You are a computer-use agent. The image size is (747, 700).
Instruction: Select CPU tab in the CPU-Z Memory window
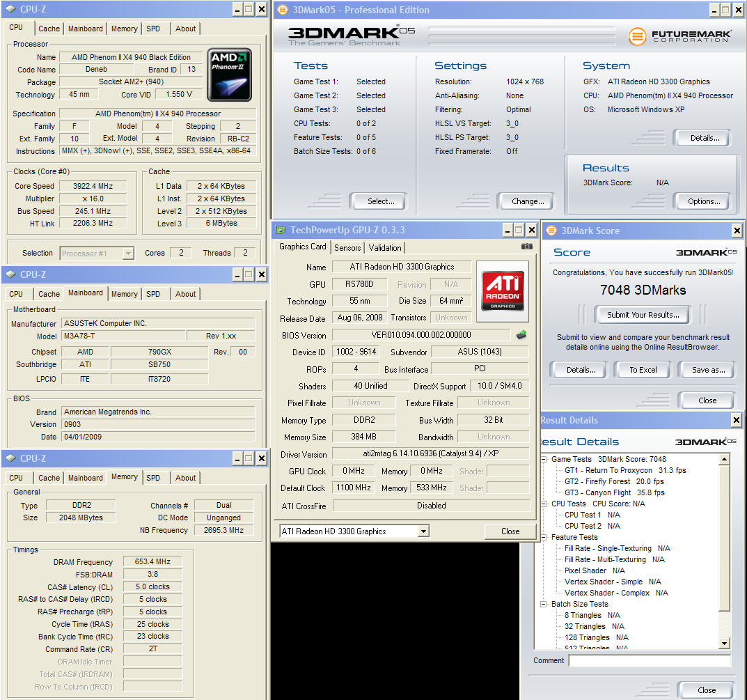pos(16,478)
